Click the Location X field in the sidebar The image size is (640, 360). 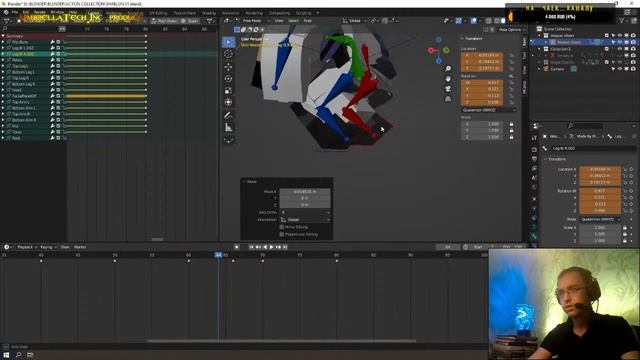[x=482, y=55]
